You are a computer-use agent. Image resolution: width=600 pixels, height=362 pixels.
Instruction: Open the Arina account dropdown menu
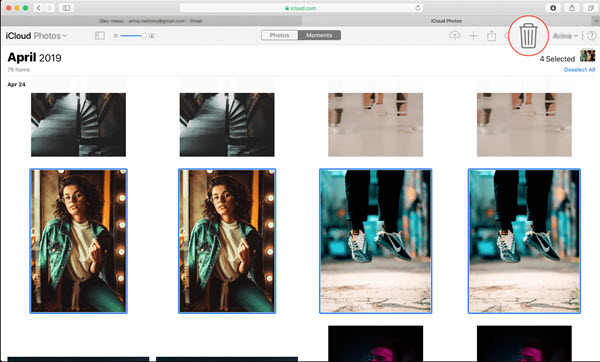pyautogui.click(x=566, y=36)
